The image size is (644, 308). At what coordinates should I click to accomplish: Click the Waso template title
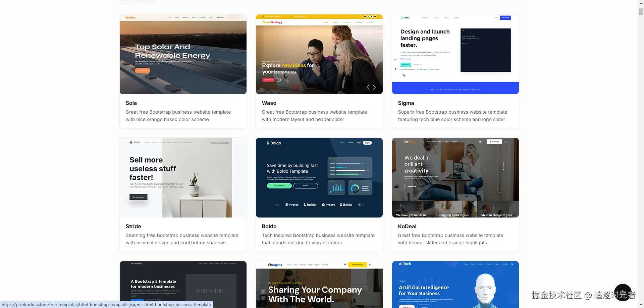(x=269, y=103)
